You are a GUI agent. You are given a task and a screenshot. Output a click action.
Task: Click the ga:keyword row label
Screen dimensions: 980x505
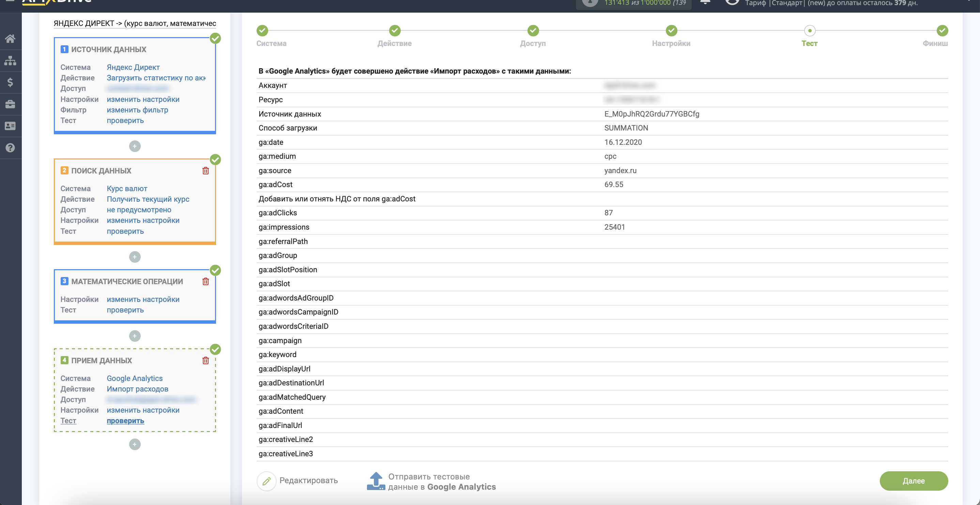click(x=277, y=355)
